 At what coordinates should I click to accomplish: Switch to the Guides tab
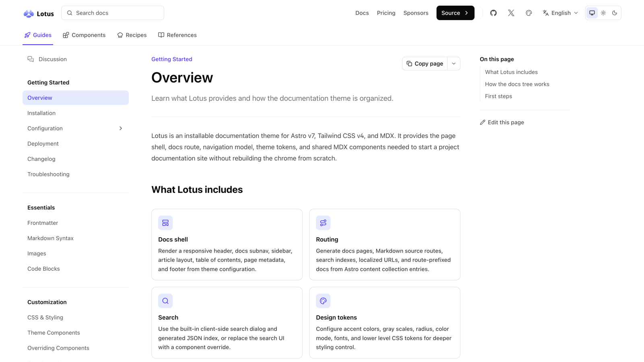38,35
